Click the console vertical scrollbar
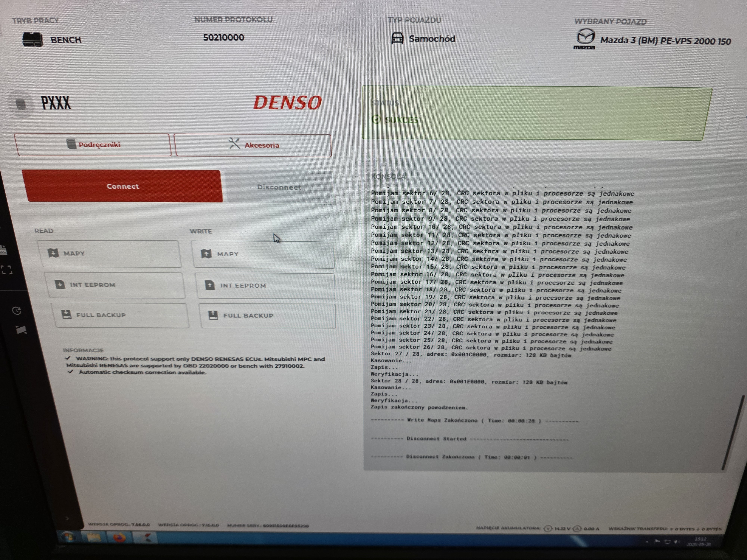This screenshot has height=560, width=747. [x=734, y=433]
